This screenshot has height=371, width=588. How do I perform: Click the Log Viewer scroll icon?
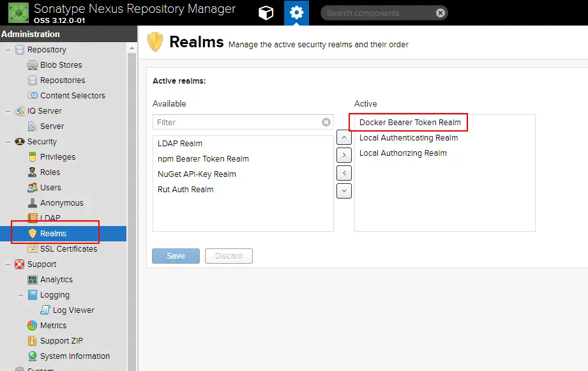point(45,310)
